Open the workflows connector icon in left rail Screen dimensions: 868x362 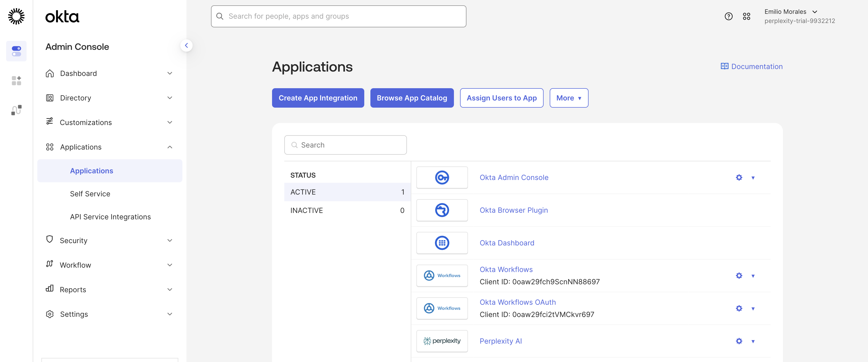[x=16, y=110]
